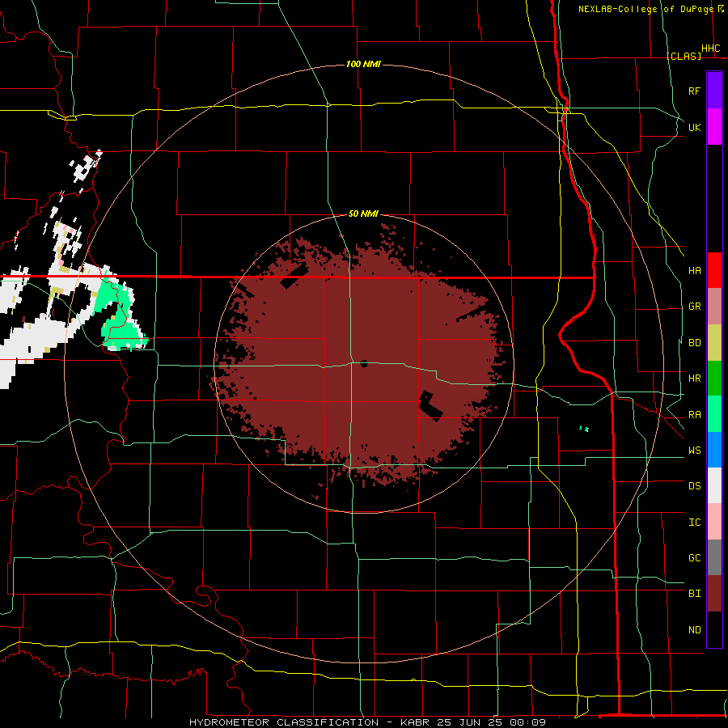
Task: Select the WS legend label
Action: coord(694,451)
